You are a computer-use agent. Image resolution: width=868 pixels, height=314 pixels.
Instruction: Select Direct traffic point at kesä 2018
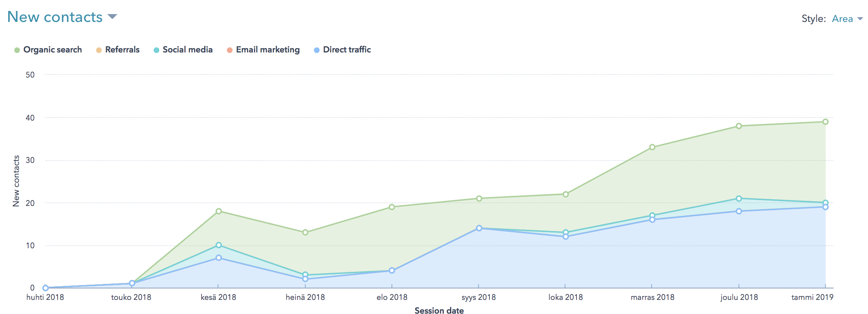219,258
